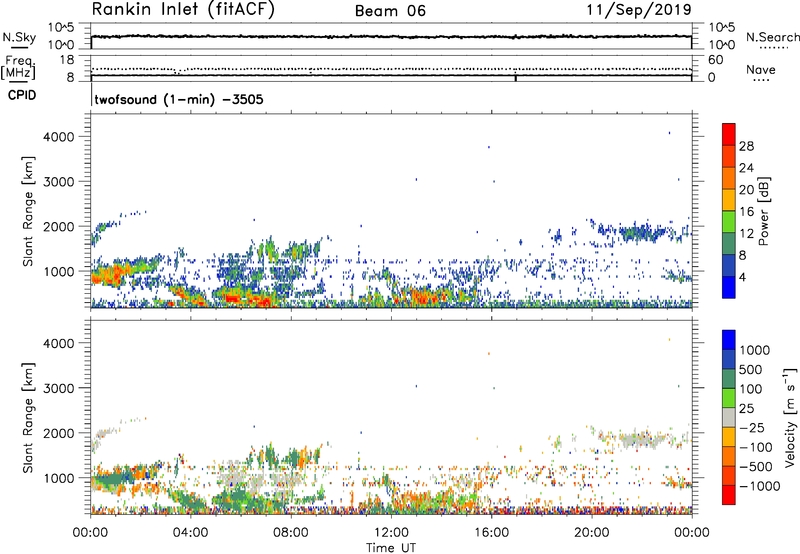Click the '4' power scale value
The width and height of the screenshot is (800, 554).
pos(743,278)
